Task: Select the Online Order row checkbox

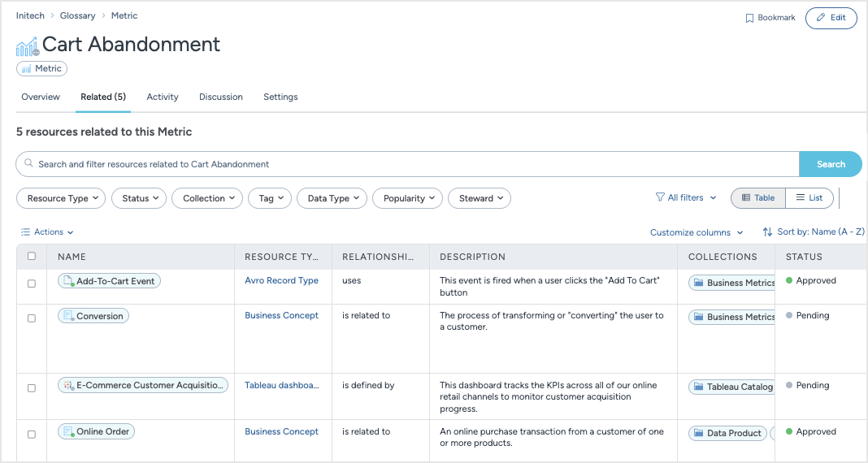Action: (x=32, y=435)
